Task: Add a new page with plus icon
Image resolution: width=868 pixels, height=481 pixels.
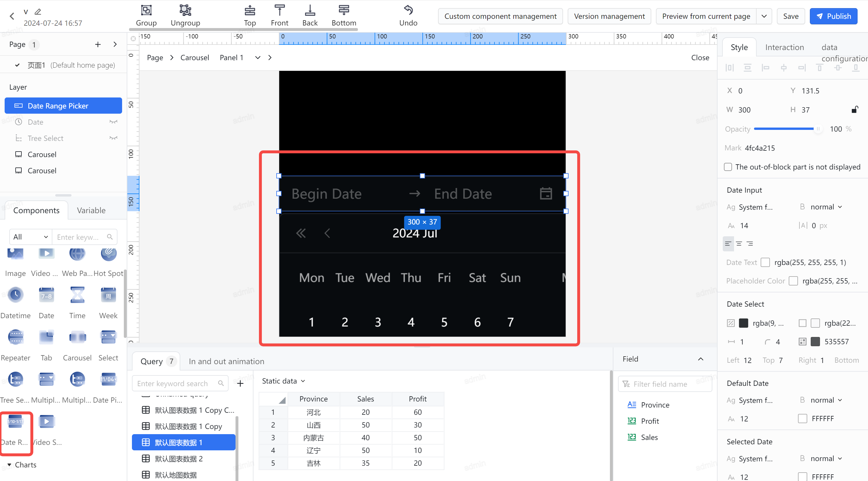Action: (98, 45)
